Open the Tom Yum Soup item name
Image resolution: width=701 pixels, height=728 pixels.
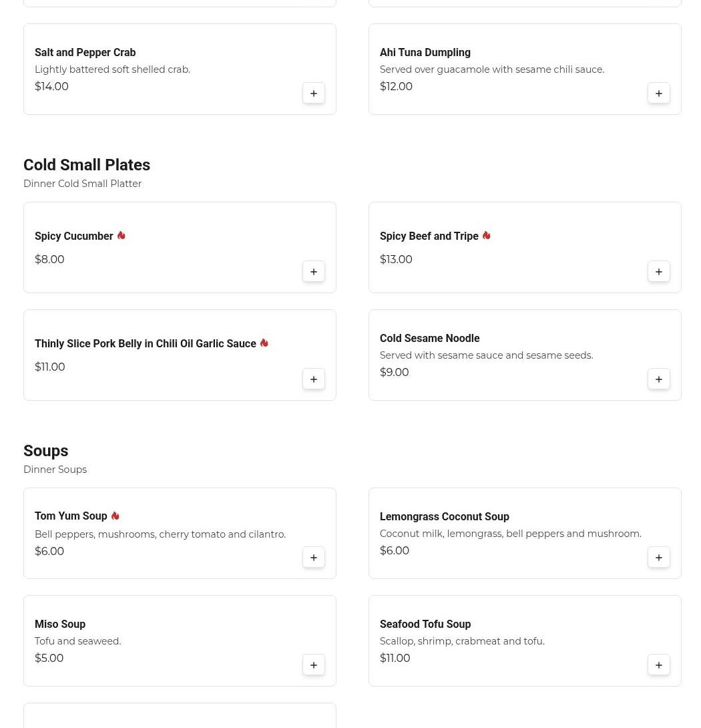click(x=71, y=516)
